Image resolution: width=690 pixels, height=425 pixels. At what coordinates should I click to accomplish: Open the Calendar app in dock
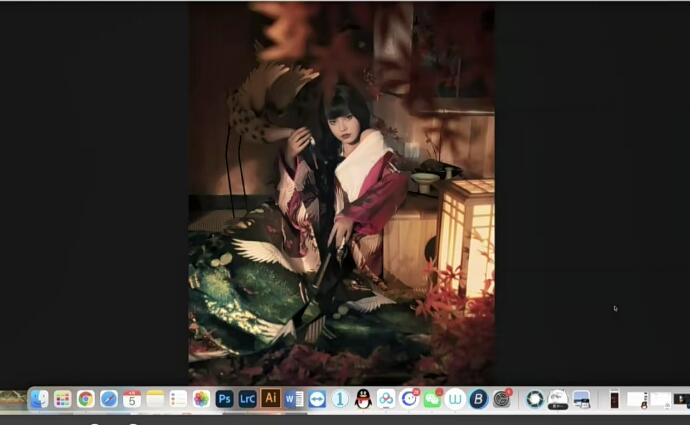[x=132, y=399]
